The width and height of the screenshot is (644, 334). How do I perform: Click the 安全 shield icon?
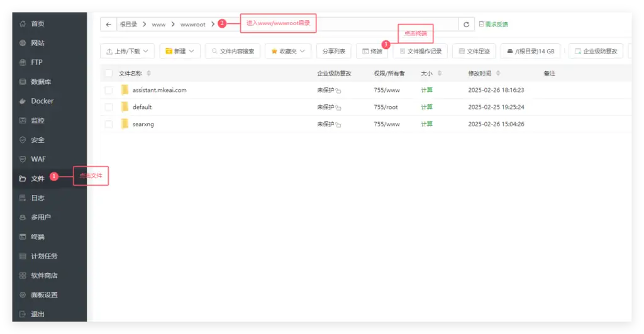coord(23,140)
